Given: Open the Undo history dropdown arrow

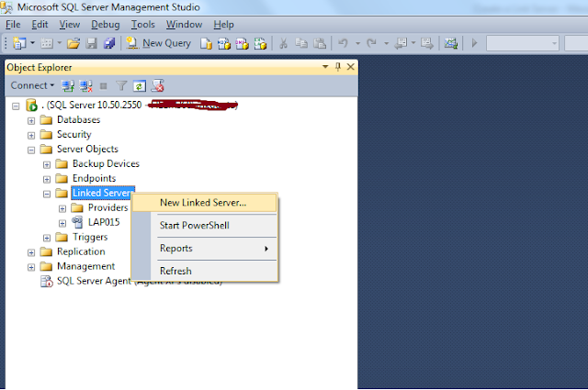Looking at the screenshot, I should click(357, 43).
